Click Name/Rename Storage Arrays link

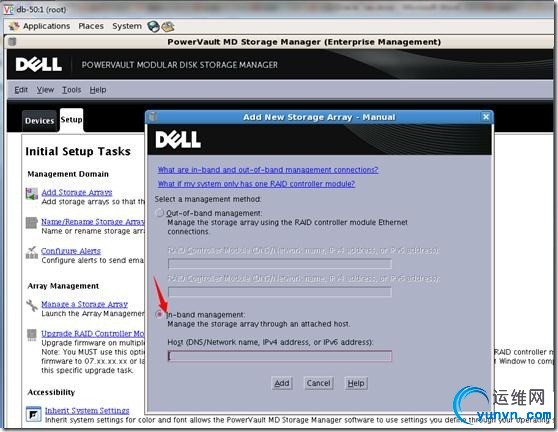point(93,222)
